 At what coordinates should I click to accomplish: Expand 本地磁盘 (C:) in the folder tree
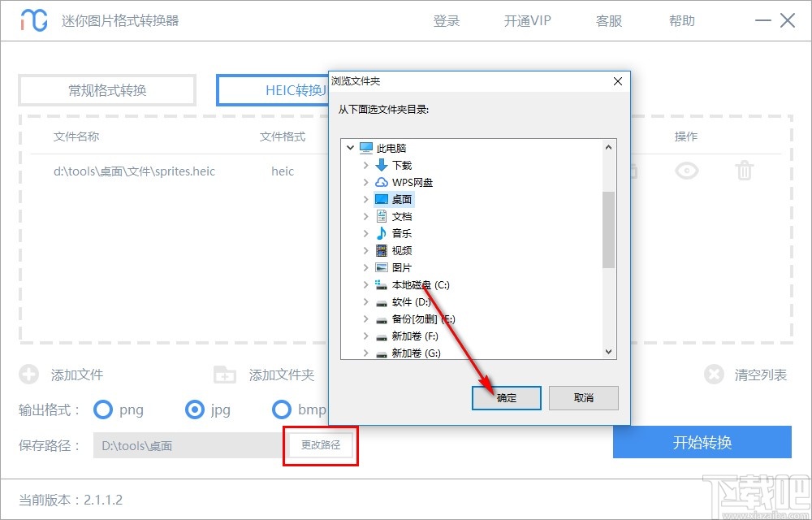366,284
